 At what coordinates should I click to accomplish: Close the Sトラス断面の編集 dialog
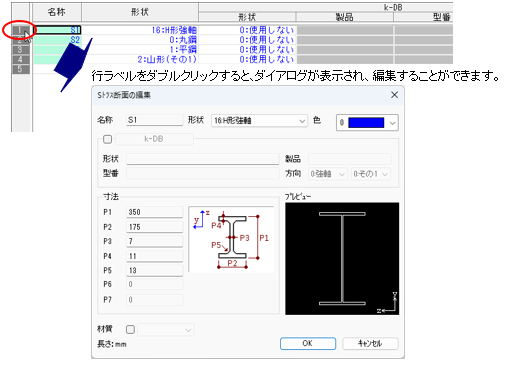pos(394,95)
